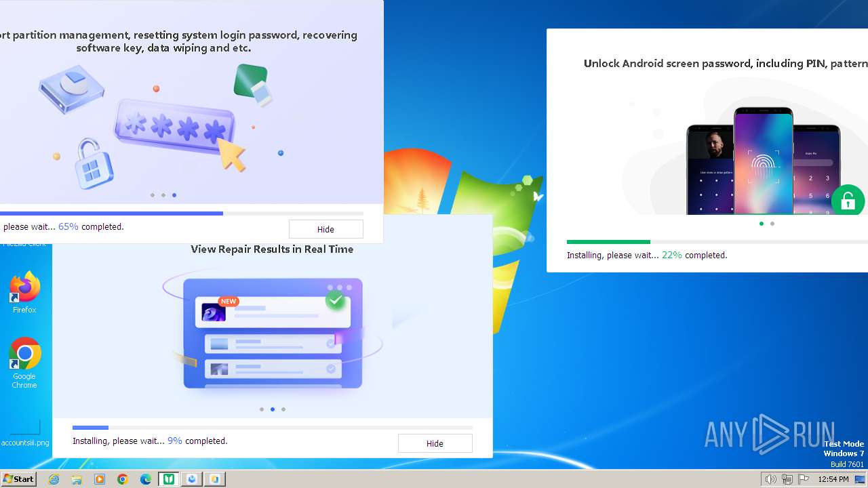Click the Repair Results list illustration
This screenshot has height=488, width=868.
click(273, 333)
